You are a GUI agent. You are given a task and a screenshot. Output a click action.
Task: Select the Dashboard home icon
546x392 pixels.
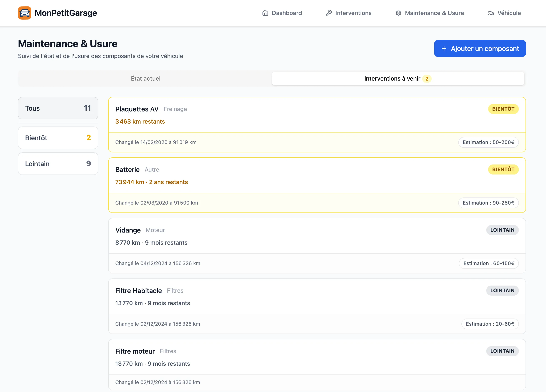265,13
